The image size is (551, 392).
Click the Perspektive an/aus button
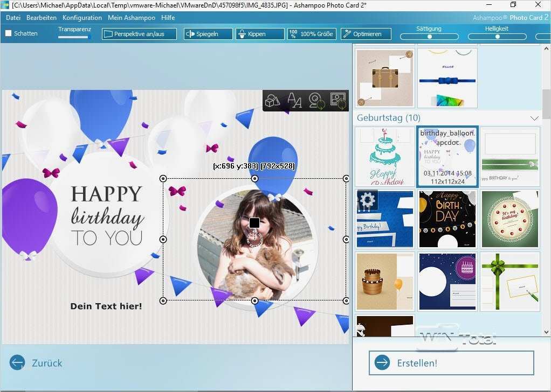tap(139, 34)
